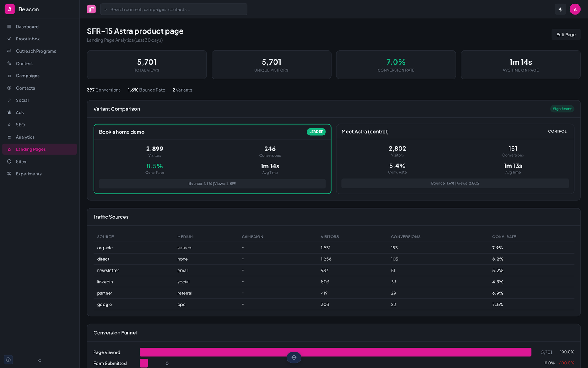588x368 pixels.
Task: Click the Significant status badge
Action: click(x=562, y=109)
